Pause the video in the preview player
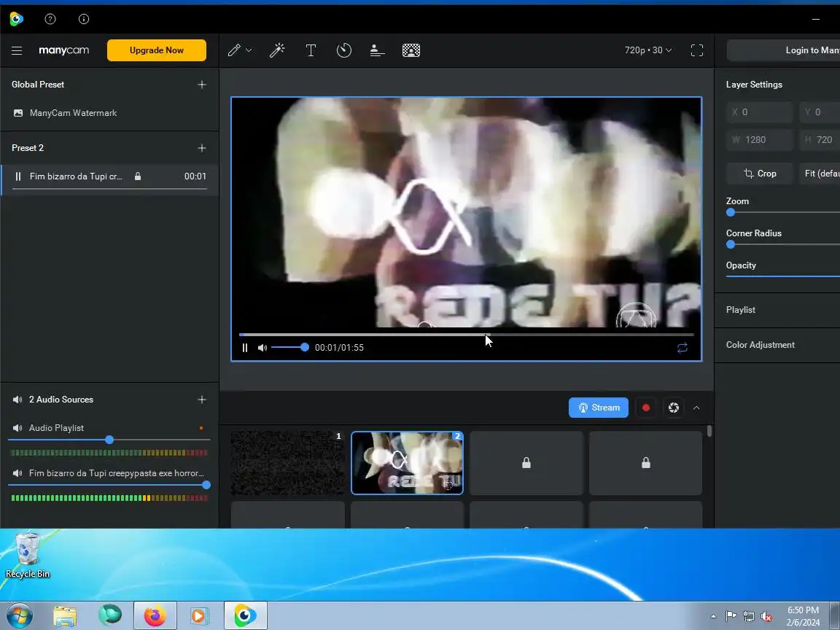This screenshot has height=630, width=840. [x=245, y=348]
